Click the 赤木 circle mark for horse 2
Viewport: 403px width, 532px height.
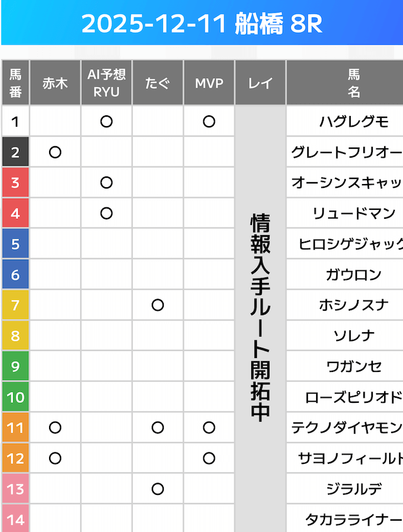[x=55, y=152]
